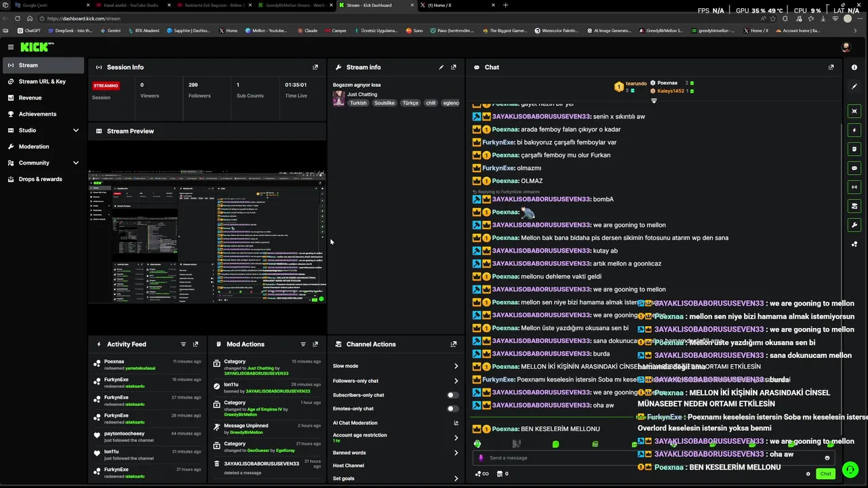Image resolution: width=868 pixels, height=488 pixels.
Task: Pop out the Chat panel
Action: (831, 67)
